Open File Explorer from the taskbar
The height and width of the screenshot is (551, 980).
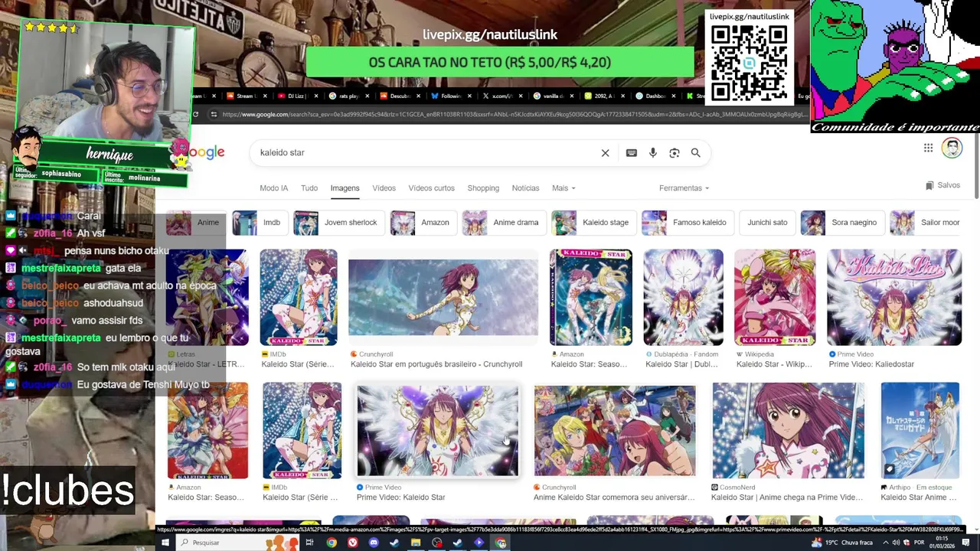coord(416,543)
